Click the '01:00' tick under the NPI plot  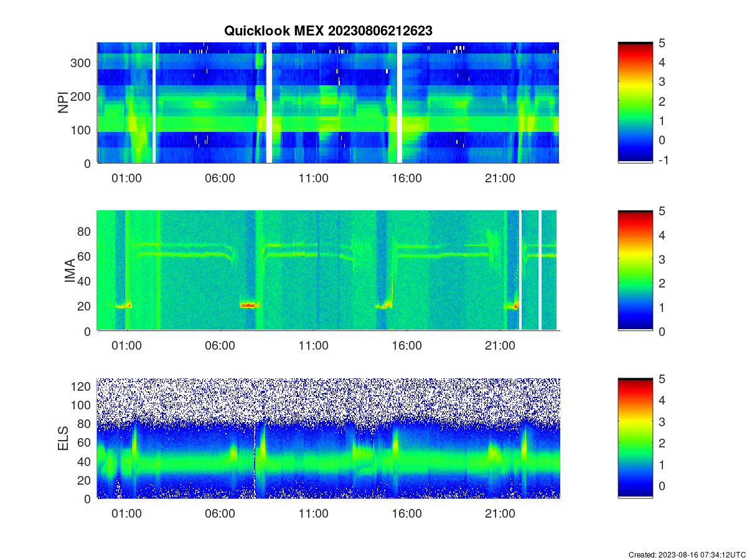(127, 177)
